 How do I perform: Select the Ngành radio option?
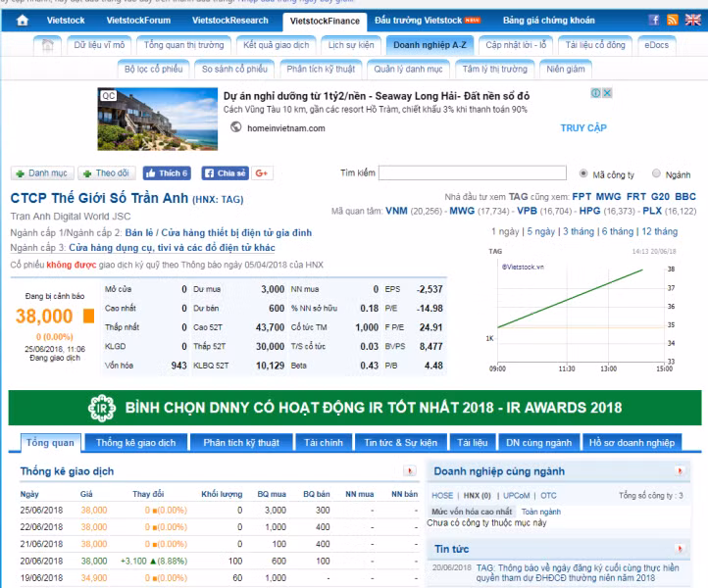(x=656, y=173)
